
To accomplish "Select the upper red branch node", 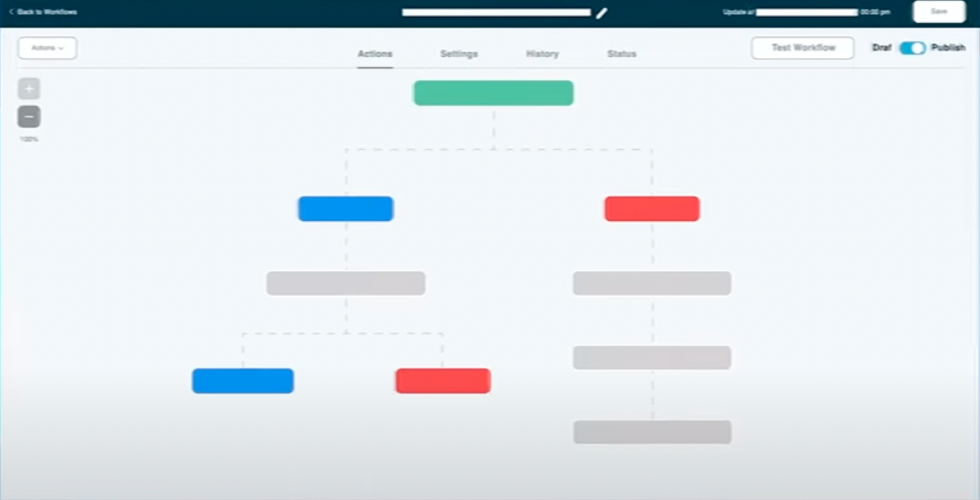I will [x=651, y=209].
